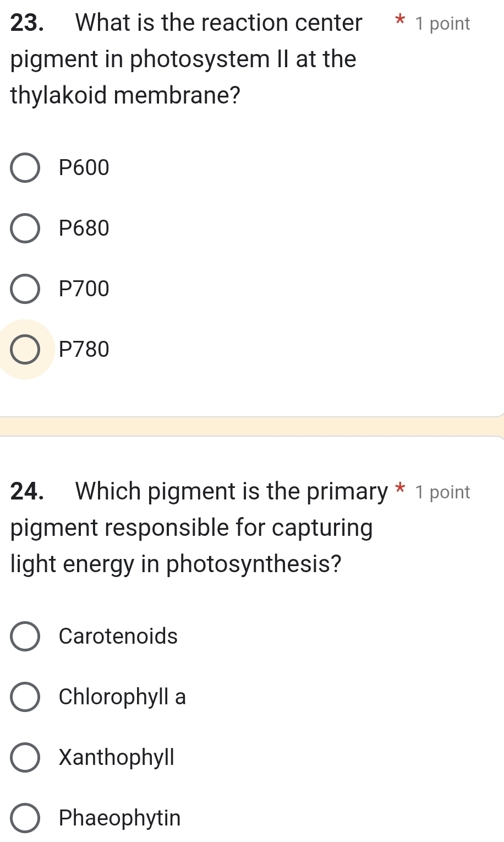Choose the P700 radio button
Image resolution: width=504 pixels, height=842 pixels.
click(25, 289)
